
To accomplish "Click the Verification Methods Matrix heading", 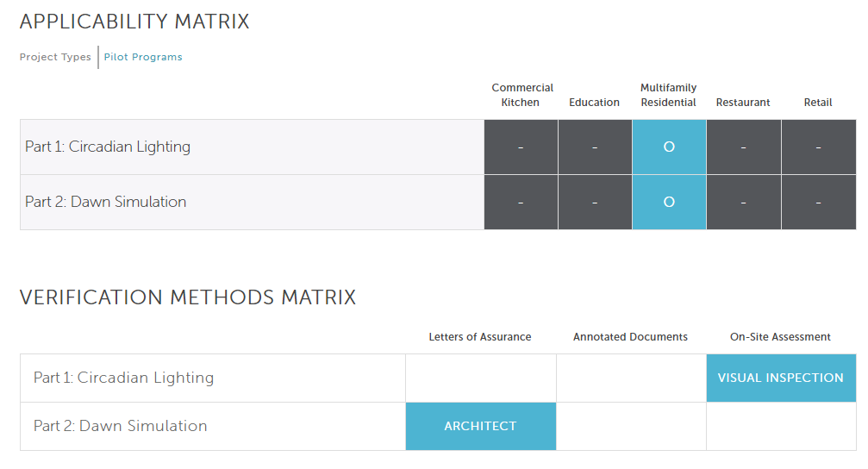I will (x=188, y=297).
